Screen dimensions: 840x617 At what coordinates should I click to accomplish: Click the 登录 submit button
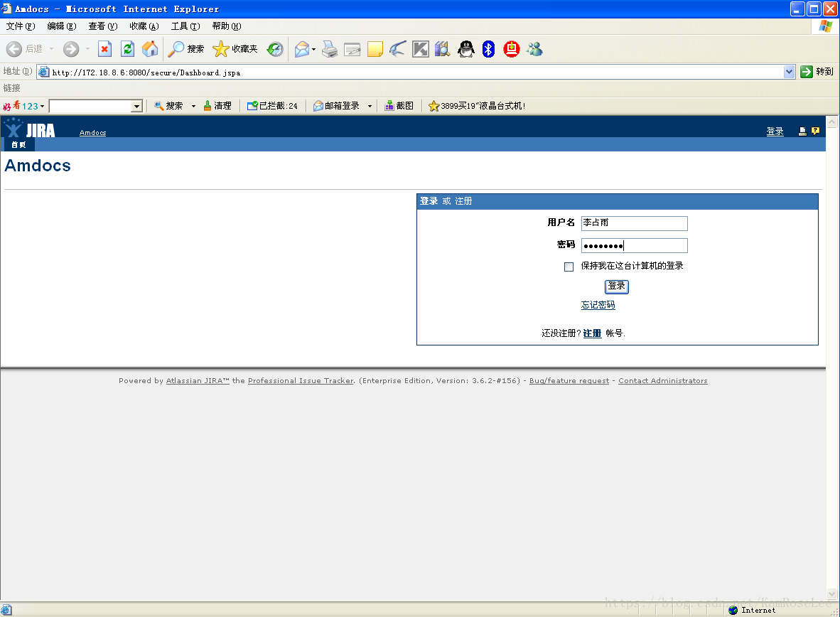click(x=617, y=286)
